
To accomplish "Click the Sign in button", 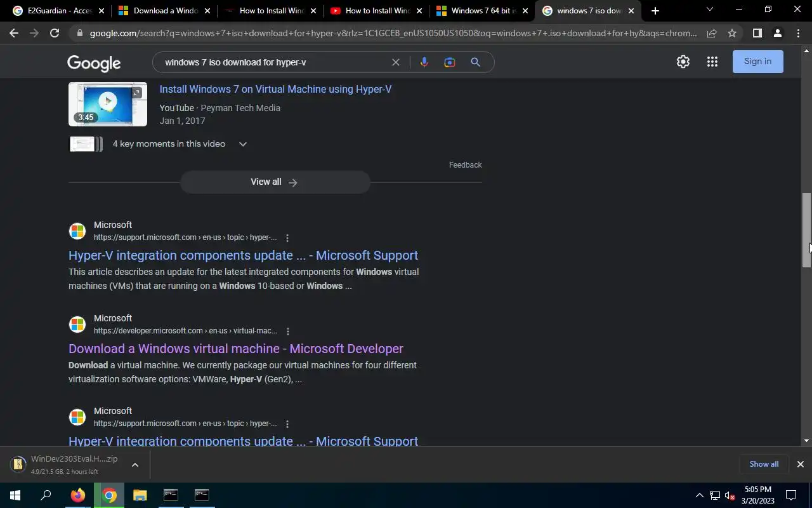I will pos(757,62).
